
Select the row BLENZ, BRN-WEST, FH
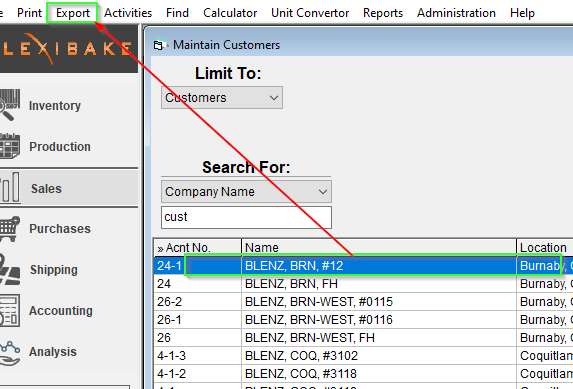point(363,338)
